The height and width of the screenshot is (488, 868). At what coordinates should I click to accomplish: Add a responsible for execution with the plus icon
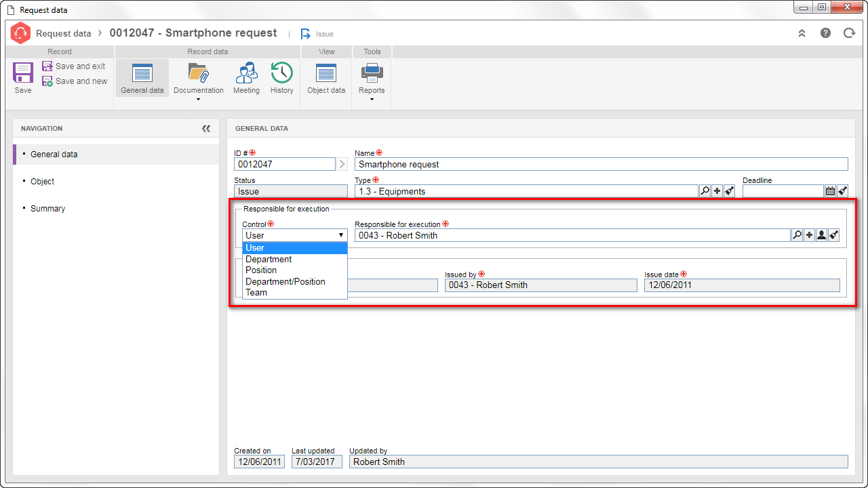[x=810, y=235]
